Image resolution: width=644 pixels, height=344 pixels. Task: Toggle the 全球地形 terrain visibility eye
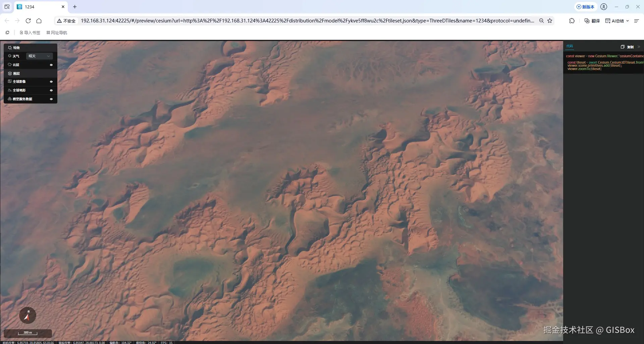pos(51,90)
